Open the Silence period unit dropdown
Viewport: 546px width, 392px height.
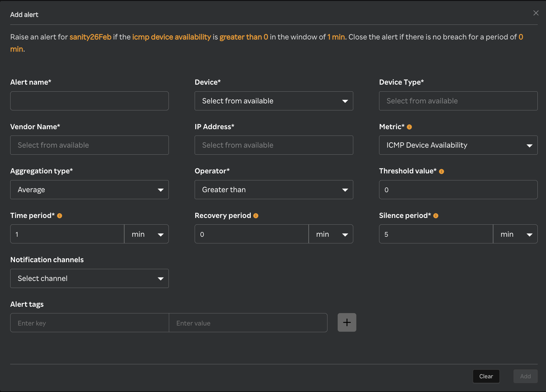[x=515, y=234]
